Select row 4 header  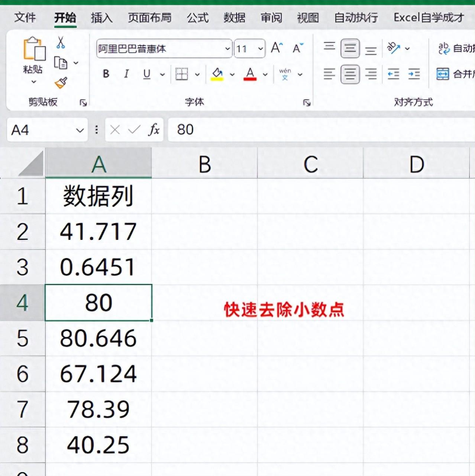(x=22, y=302)
